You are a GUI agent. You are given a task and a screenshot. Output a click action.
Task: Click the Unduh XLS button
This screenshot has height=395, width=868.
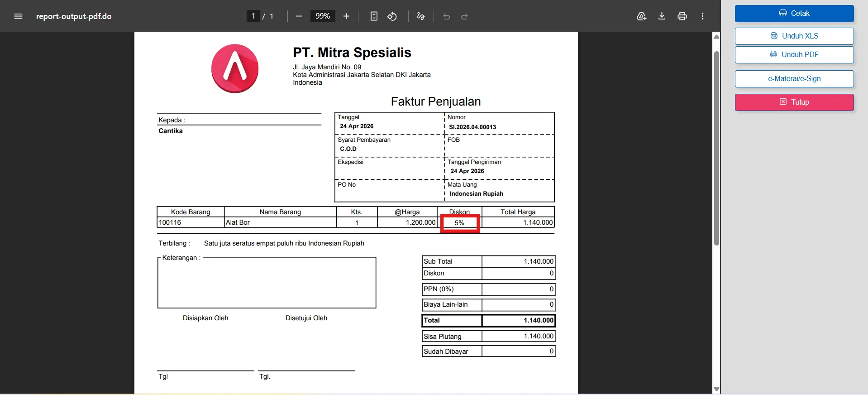tap(794, 36)
